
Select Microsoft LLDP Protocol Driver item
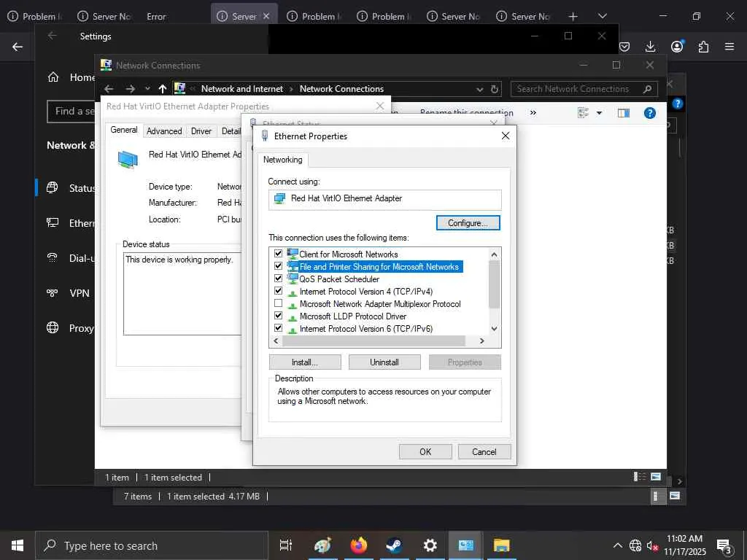click(x=352, y=316)
